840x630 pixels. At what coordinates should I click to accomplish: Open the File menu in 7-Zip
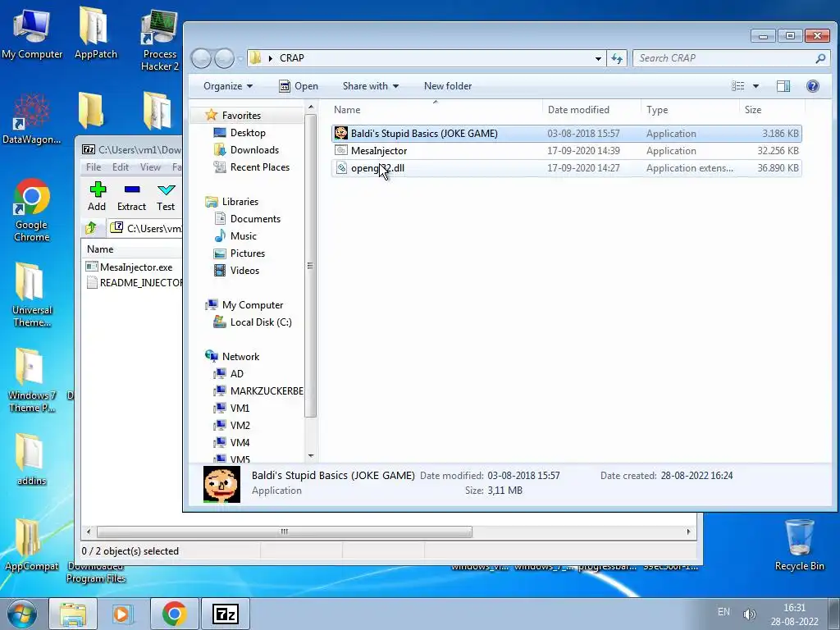coord(94,167)
